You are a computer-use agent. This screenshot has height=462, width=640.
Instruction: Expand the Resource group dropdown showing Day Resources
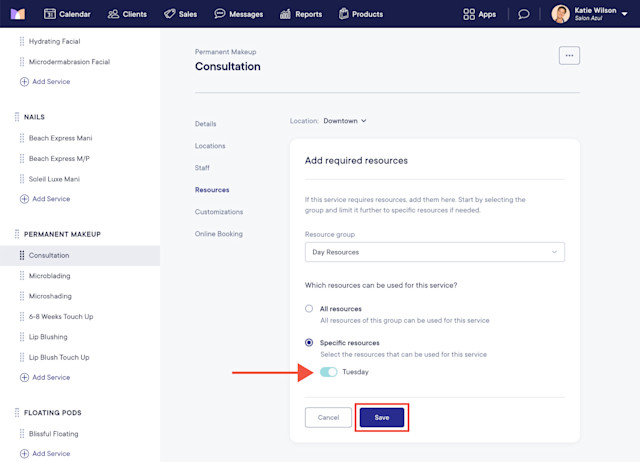(x=435, y=252)
